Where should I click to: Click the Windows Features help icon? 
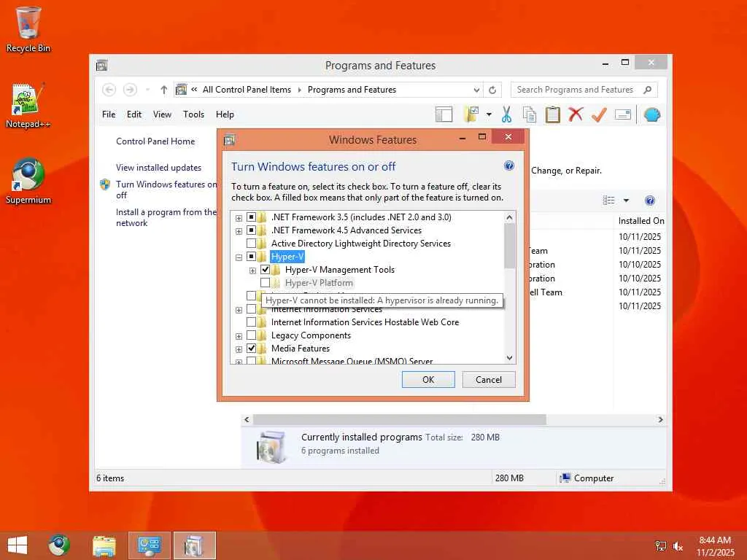(x=508, y=166)
